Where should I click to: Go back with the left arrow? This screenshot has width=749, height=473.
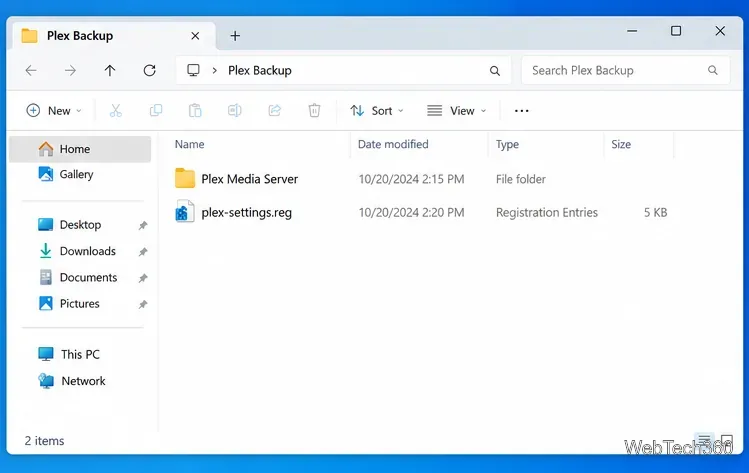click(x=31, y=71)
